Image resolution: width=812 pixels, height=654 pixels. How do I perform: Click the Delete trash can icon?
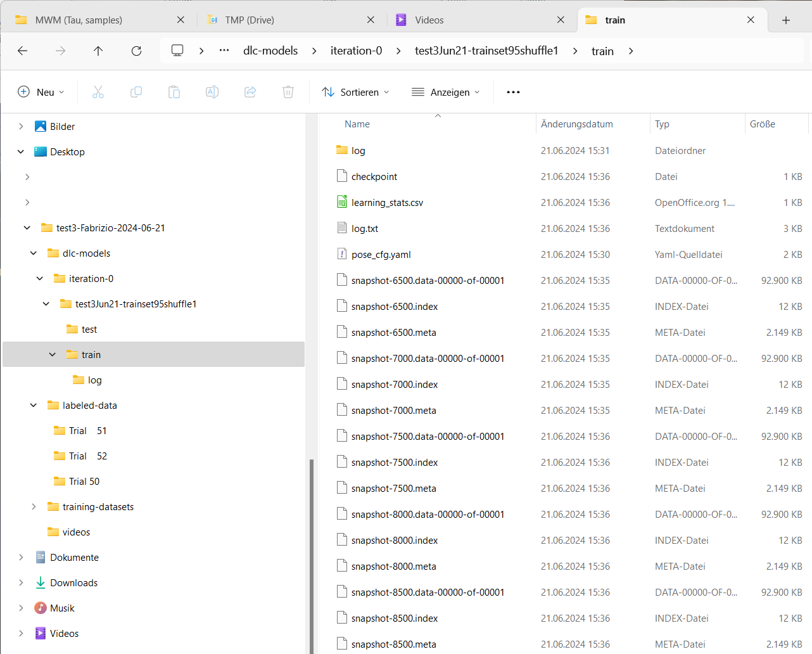[288, 92]
